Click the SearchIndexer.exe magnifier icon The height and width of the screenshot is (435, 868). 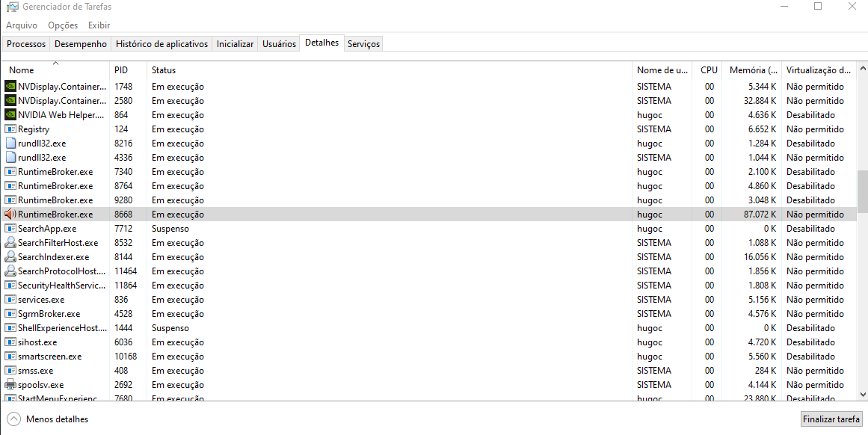(x=10, y=257)
